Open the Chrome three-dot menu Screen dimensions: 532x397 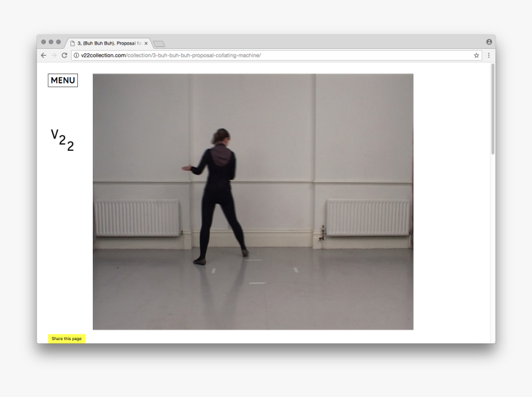(489, 56)
